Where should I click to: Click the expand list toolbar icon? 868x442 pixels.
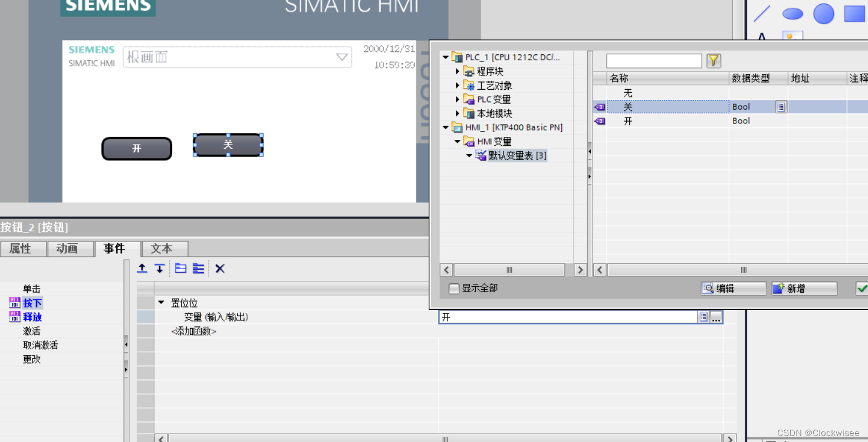[x=199, y=269]
